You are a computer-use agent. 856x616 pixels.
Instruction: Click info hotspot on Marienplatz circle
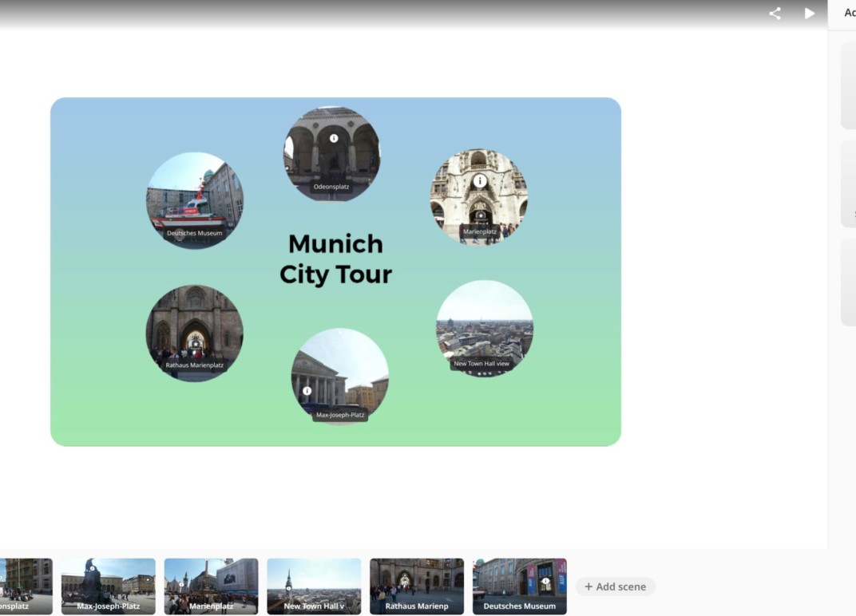pos(479,181)
